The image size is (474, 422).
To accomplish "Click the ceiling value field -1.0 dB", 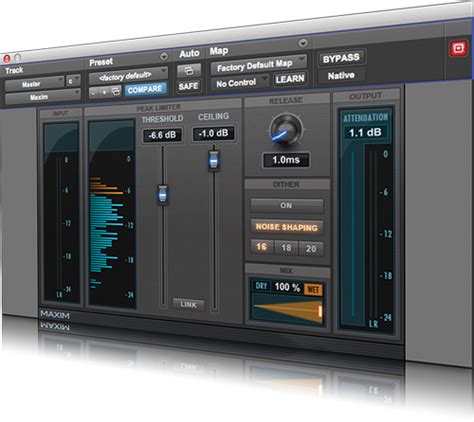I will (214, 133).
